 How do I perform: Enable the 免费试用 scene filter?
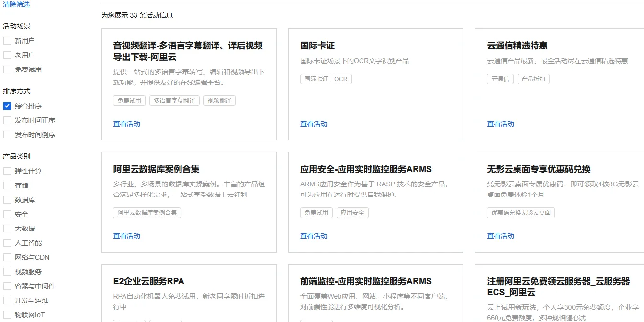(7, 69)
